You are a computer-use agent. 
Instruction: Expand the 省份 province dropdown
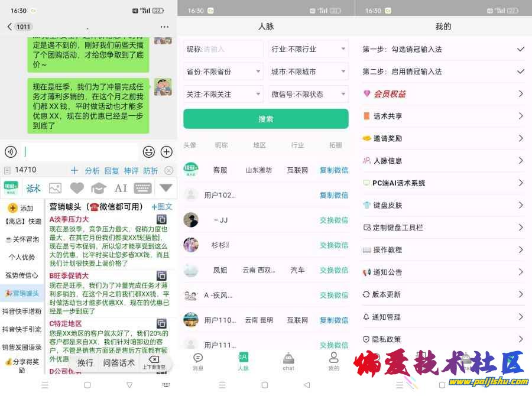click(x=223, y=72)
